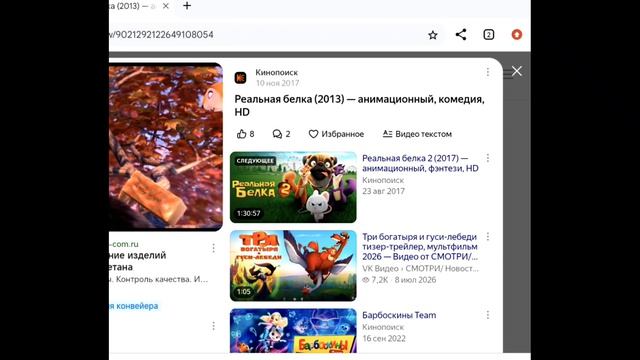Play the Реальная белка 2 thumbnail

(x=293, y=187)
